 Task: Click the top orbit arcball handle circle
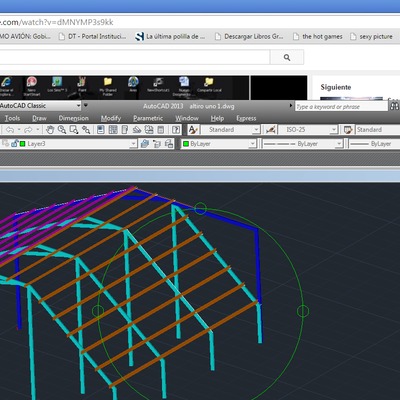coord(200,209)
